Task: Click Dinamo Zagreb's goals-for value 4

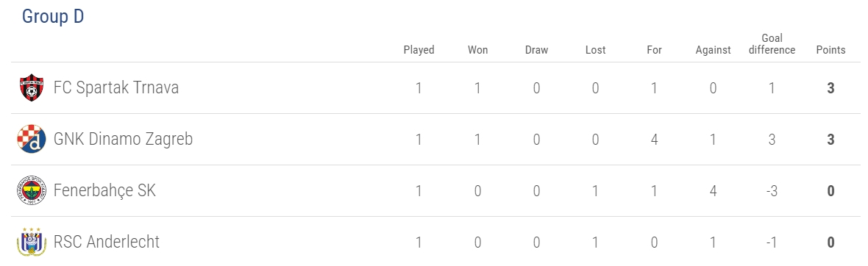Action: (x=655, y=140)
